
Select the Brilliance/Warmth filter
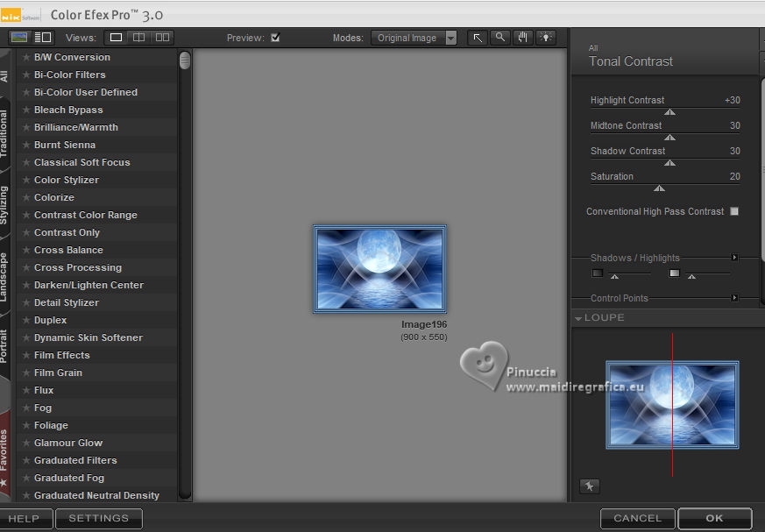click(76, 127)
